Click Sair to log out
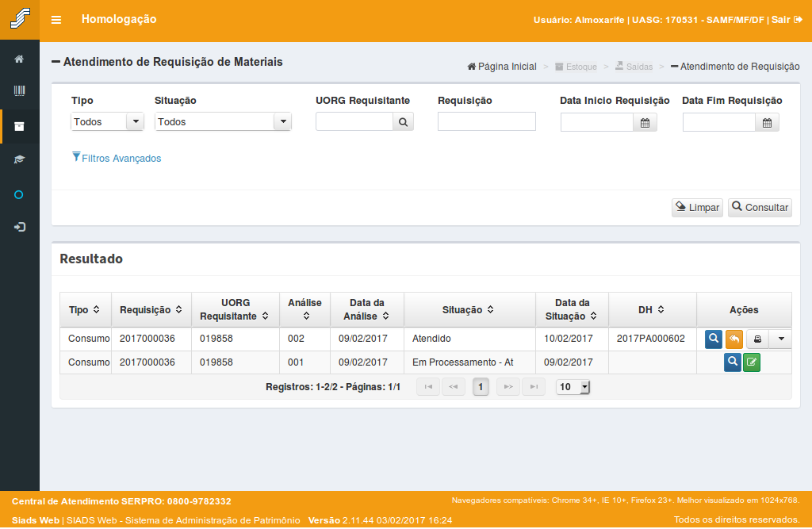This screenshot has width=812, height=529. [x=787, y=20]
